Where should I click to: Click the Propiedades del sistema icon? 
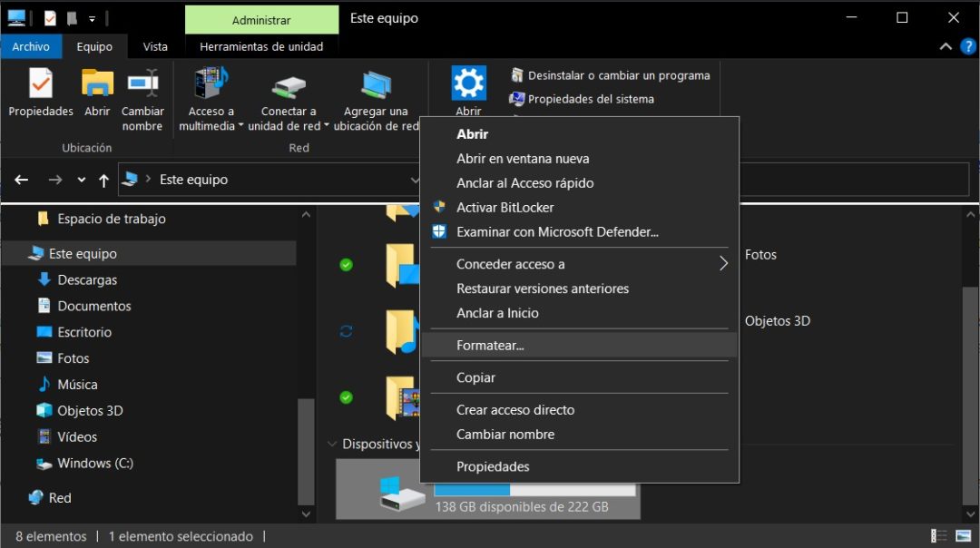click(588, 100)
